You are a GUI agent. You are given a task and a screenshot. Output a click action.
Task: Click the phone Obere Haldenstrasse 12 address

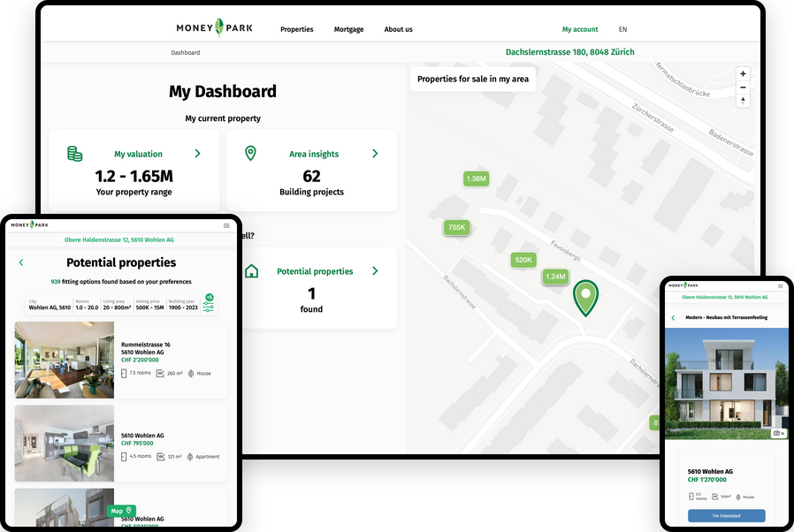(725, 297)
